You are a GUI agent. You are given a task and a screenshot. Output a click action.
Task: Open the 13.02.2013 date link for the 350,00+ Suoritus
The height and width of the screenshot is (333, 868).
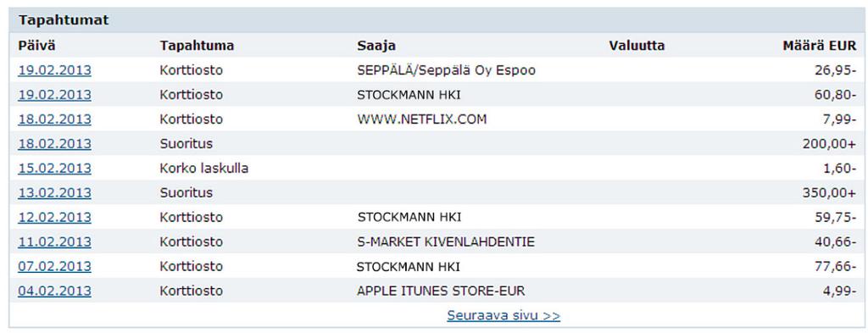point(55,193)
